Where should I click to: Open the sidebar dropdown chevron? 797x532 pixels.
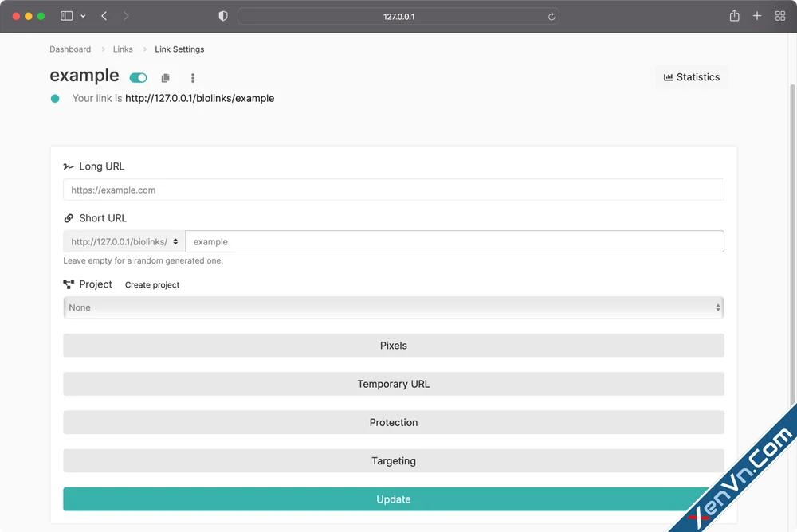(84, 16)
